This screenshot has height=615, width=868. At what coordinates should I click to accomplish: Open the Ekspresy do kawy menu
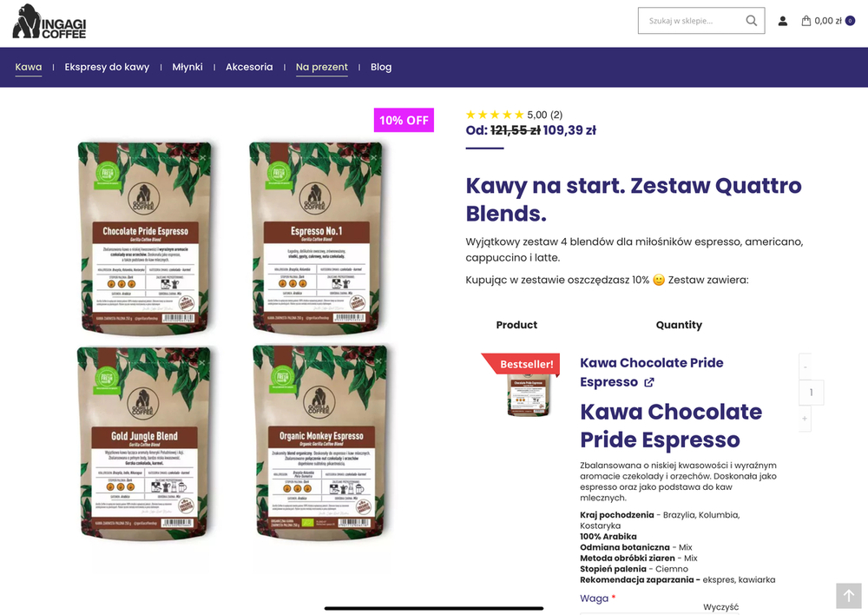pos(107,67)
